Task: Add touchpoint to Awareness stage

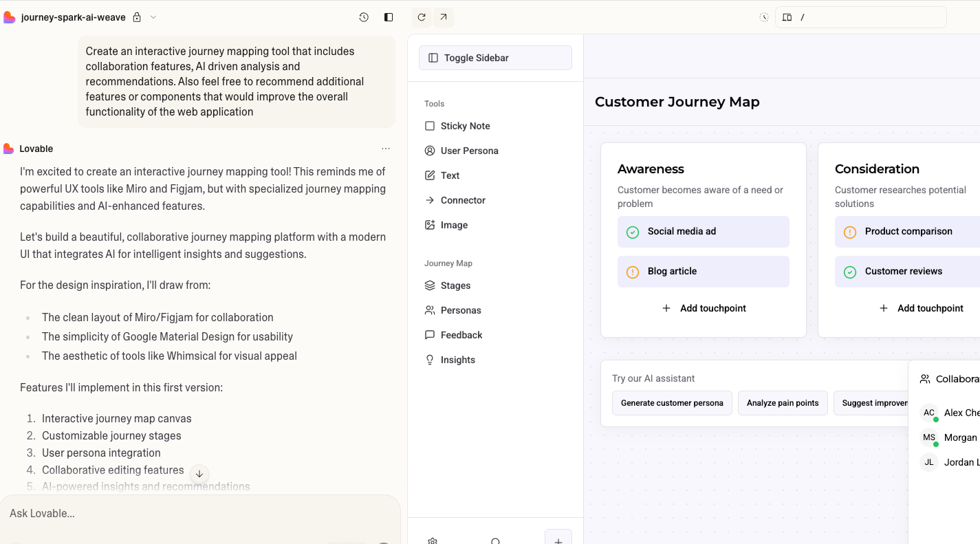Action: [x=703, y=308]
